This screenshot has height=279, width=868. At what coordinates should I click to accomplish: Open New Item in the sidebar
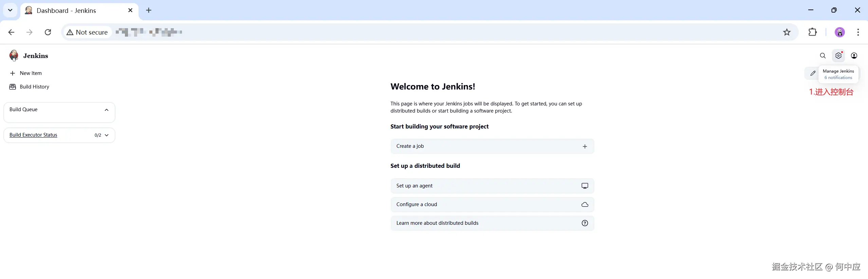coord(26,73)
